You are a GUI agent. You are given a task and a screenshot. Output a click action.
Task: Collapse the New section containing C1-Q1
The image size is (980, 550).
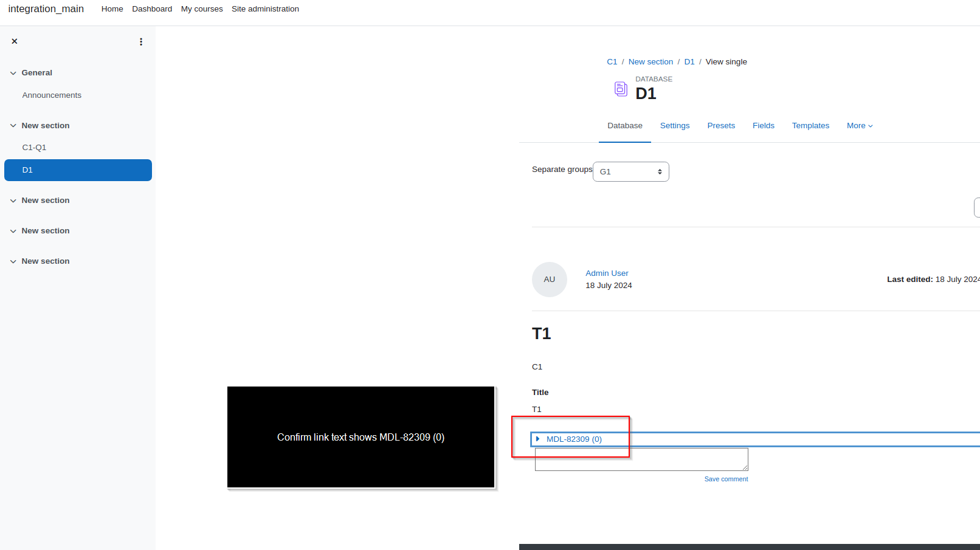[13, 126]
